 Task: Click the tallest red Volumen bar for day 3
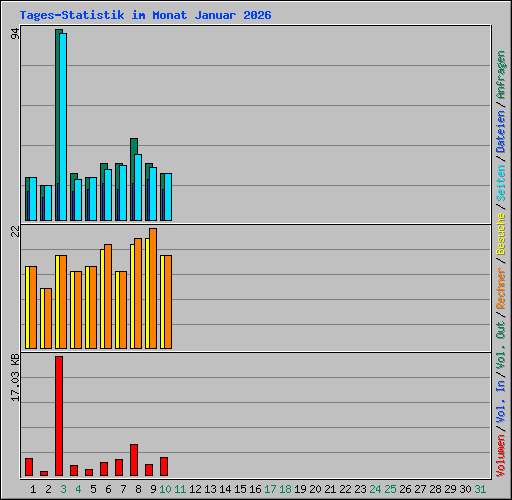(x=59, y=416)
